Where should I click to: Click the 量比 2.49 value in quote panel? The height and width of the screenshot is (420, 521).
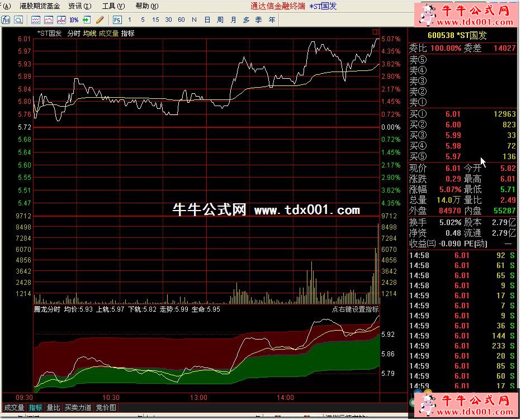click(x=508, y=200)
